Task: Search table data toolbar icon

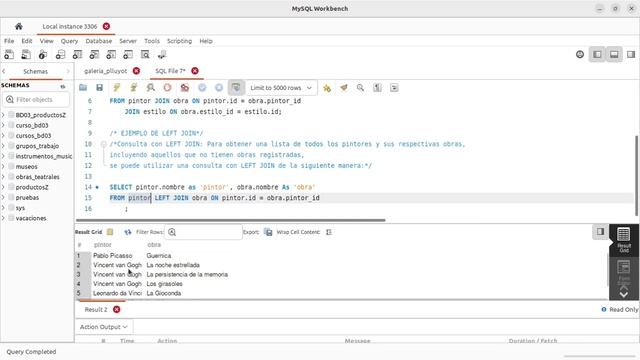Action: point(145,54)
